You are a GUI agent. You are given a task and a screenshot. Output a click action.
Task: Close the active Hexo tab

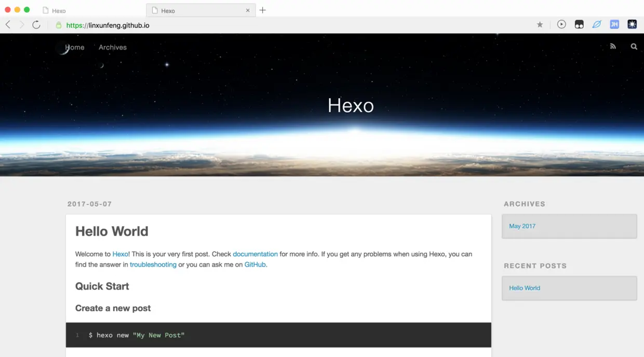pos(248,10)
